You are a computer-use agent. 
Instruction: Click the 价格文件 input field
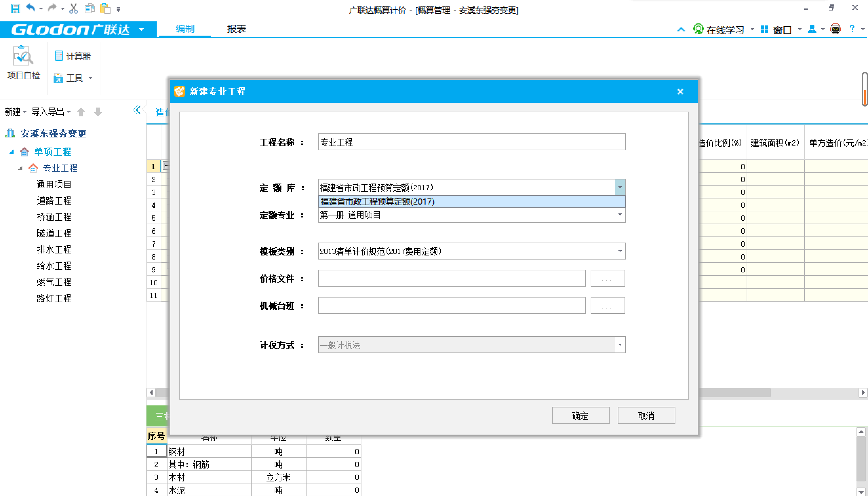(x=452, y=278)
